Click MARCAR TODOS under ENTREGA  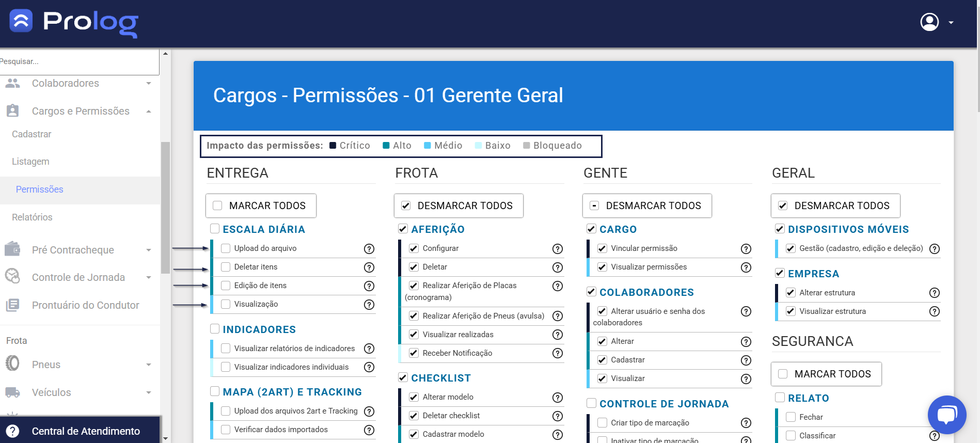pos(261,205)
